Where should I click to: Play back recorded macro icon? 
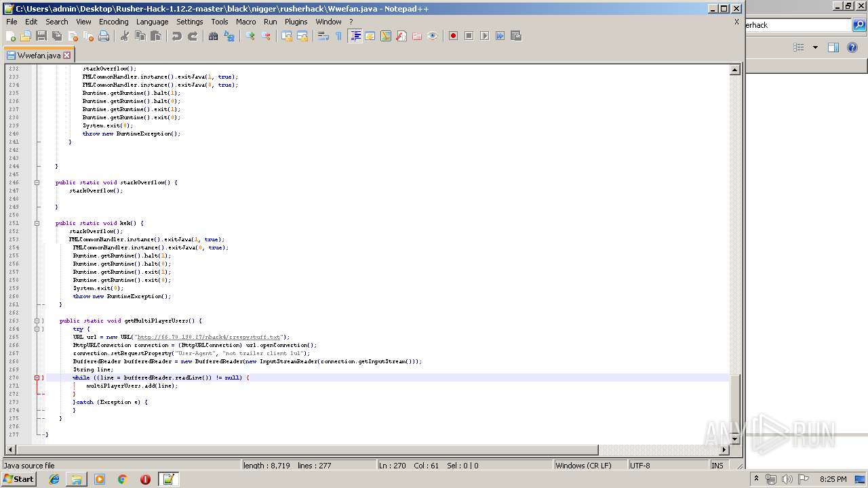(x=484, y=36)
